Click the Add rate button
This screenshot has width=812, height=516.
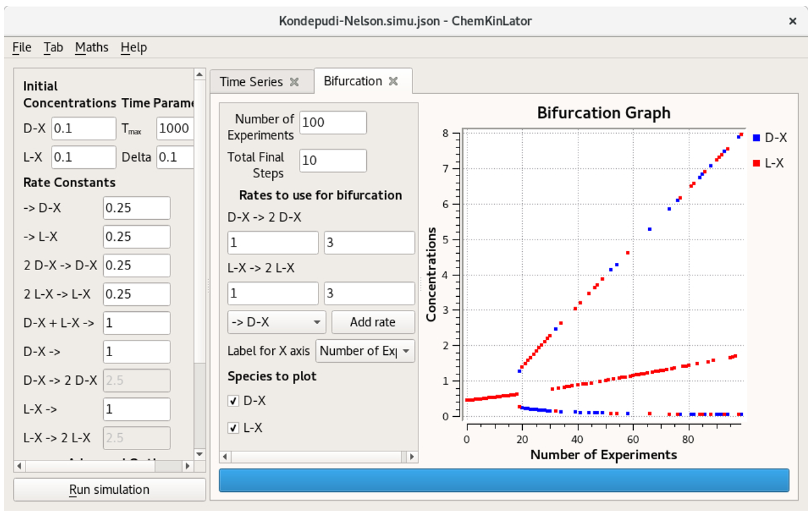click(373, 322)
